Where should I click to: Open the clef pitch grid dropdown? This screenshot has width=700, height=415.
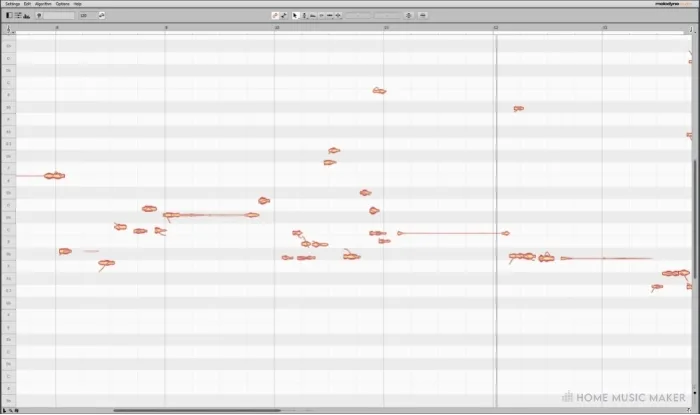pyautogui.click(x=8, y=29)
